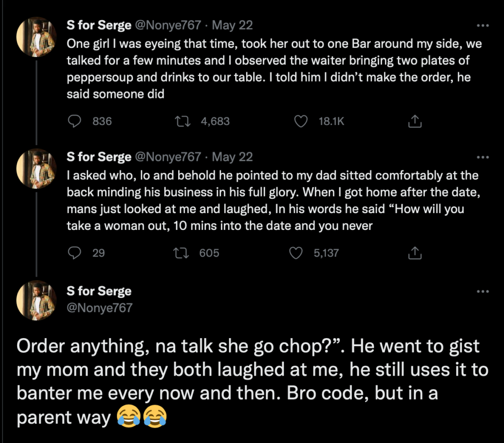Open S for Serge name on first tweet

point(99,25)
